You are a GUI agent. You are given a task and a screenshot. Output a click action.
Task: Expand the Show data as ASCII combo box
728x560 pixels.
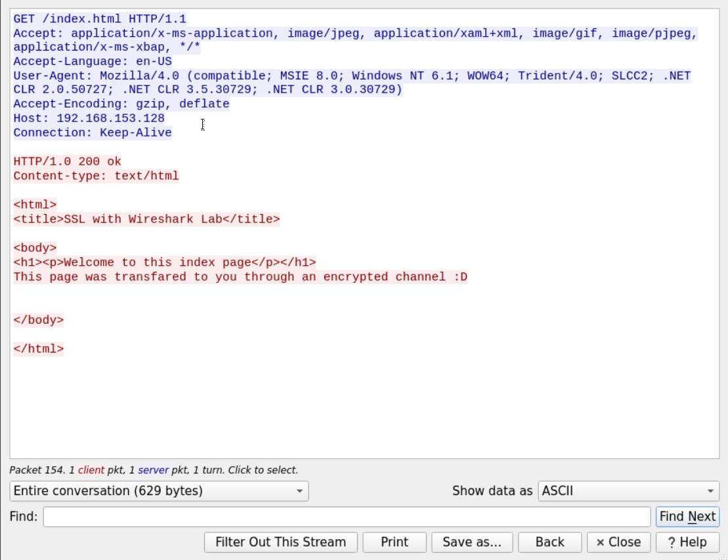tap(628, 491)
